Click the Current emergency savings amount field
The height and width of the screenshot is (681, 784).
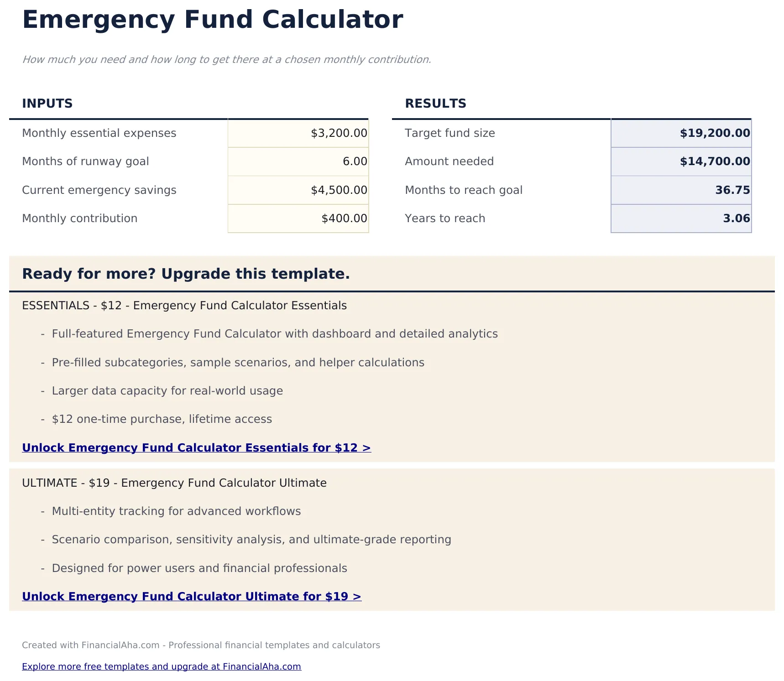(x=298, y=190)
